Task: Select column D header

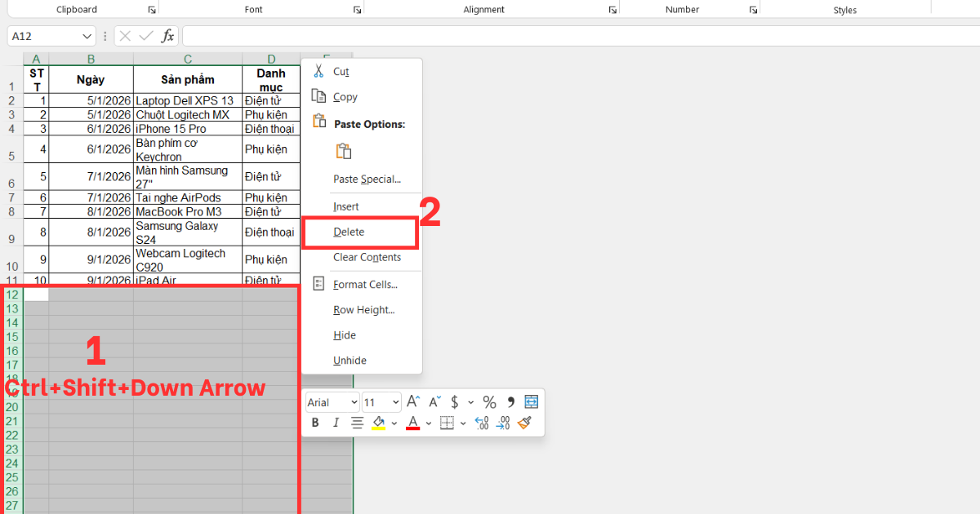Action: [271, 59]
